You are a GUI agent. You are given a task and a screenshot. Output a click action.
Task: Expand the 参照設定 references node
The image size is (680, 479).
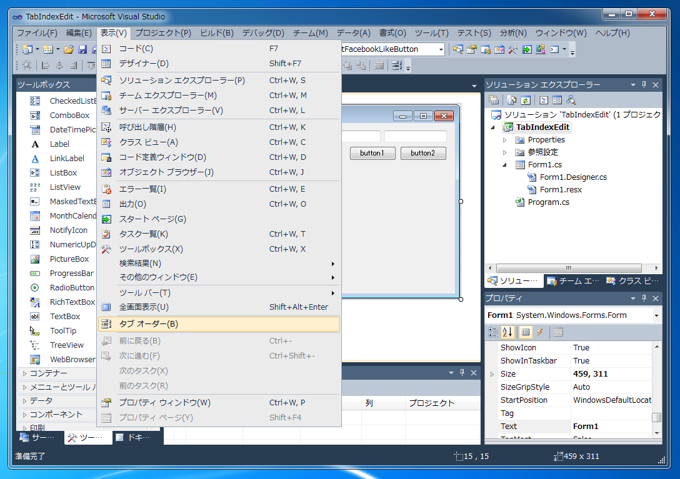505,153
